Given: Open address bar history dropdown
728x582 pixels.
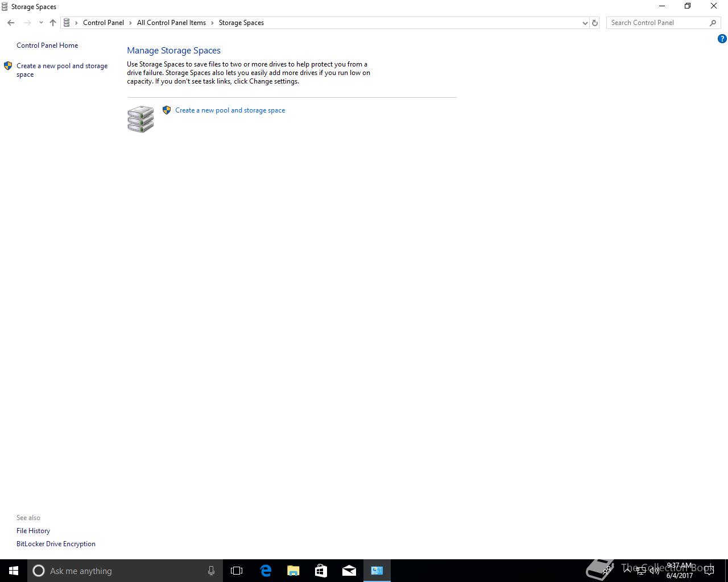Looking at the screenshot, I should click(585, 23).
